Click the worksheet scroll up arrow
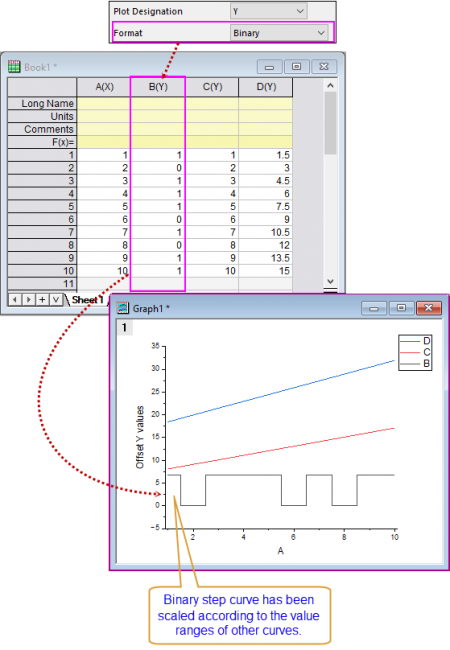The width and height of the screenshot is (450, 650). pyautogui.click(x=330, y=85)
